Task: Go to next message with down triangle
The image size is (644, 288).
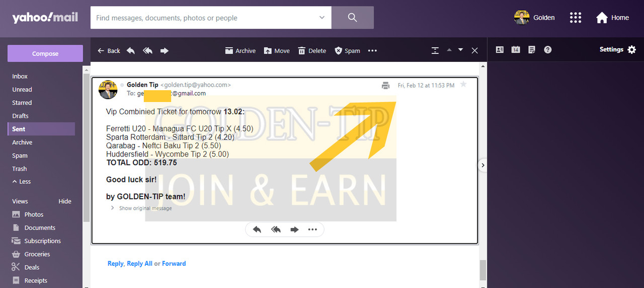Action: 460,50
